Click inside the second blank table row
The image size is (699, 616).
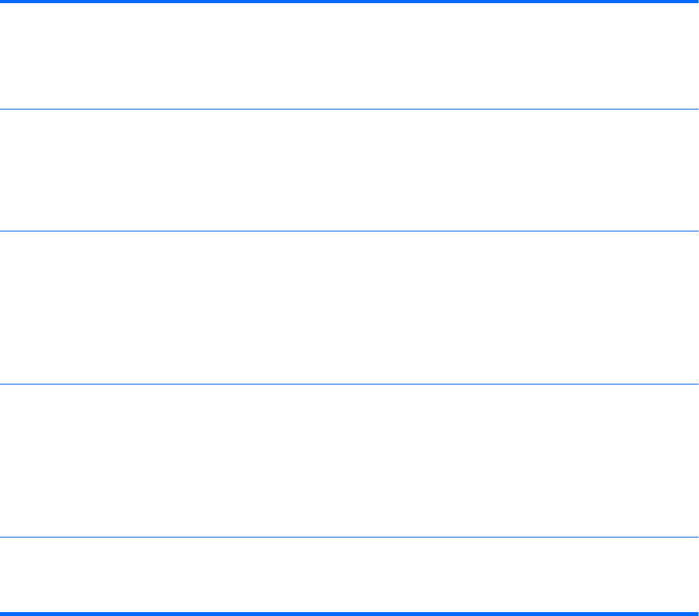[349, 170]
